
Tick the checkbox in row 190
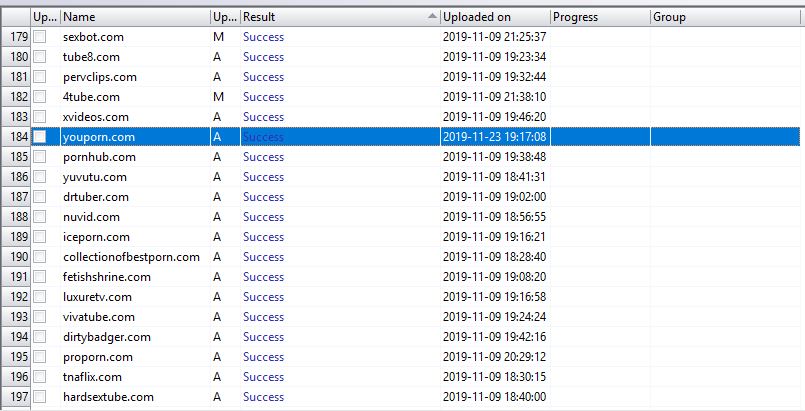click(x=40, y=257)
